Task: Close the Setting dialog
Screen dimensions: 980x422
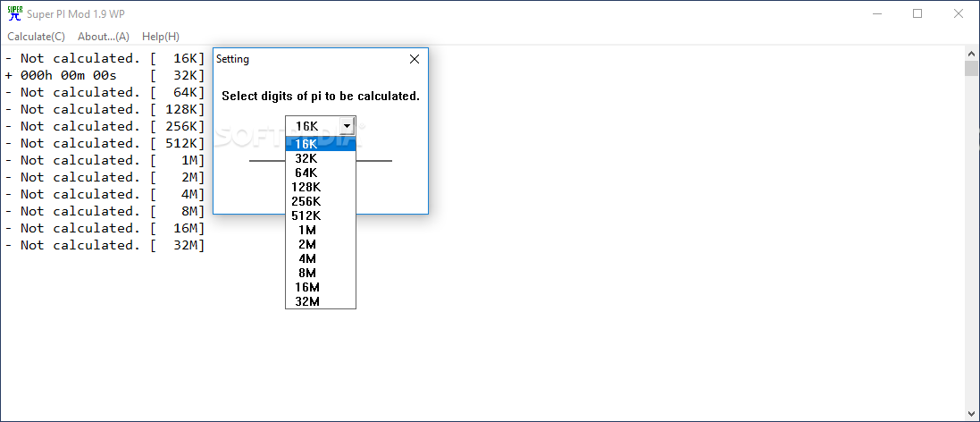Action: pyautogui.click(x=414, y=59)
